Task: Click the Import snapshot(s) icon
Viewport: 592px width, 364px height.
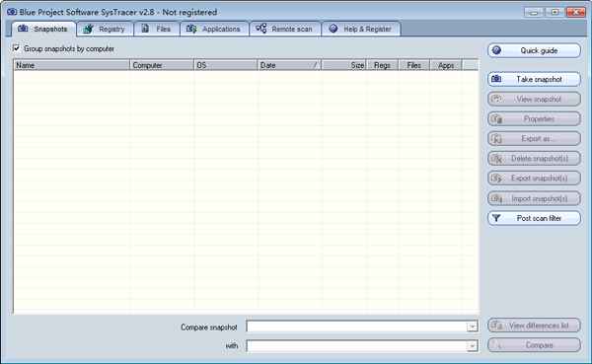Action: click(496, 198)
